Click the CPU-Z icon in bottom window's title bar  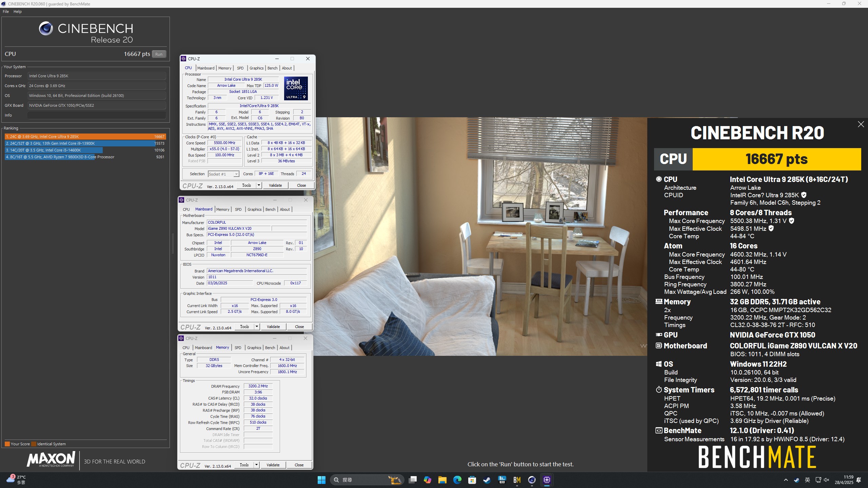point(181,338)
